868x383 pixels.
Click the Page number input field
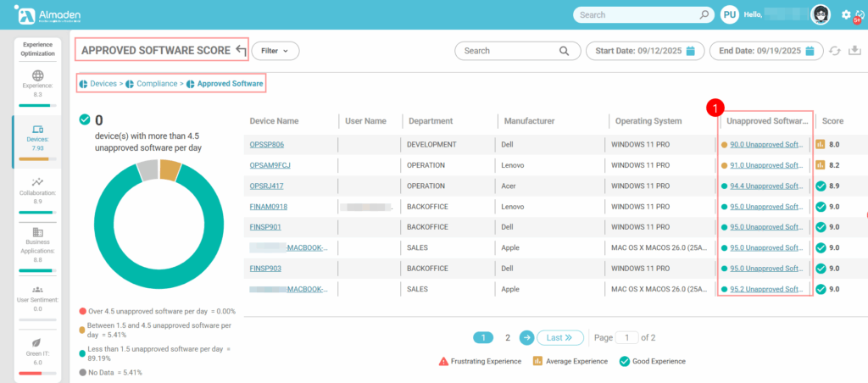point(626,337)
